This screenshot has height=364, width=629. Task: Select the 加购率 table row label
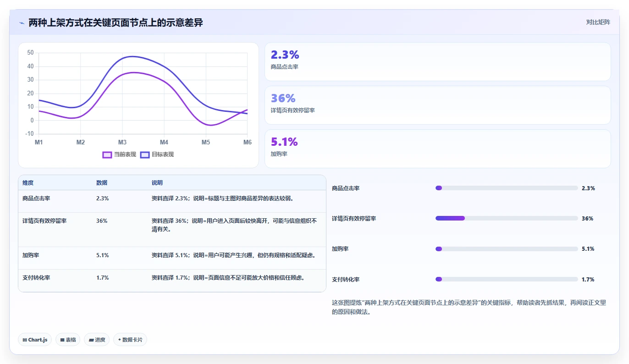[x=31, y=255]
